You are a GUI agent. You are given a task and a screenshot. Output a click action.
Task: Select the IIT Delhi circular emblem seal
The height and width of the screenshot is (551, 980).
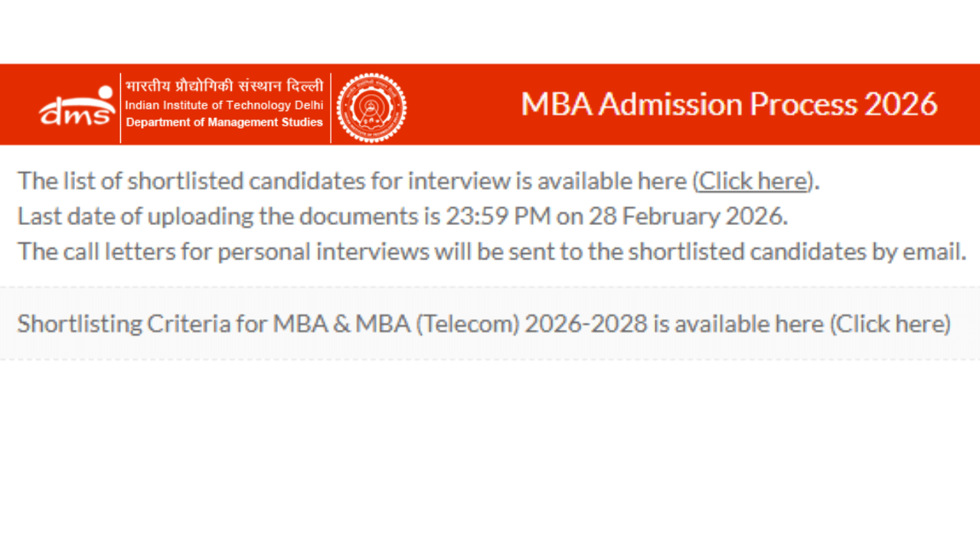point(371,106)
